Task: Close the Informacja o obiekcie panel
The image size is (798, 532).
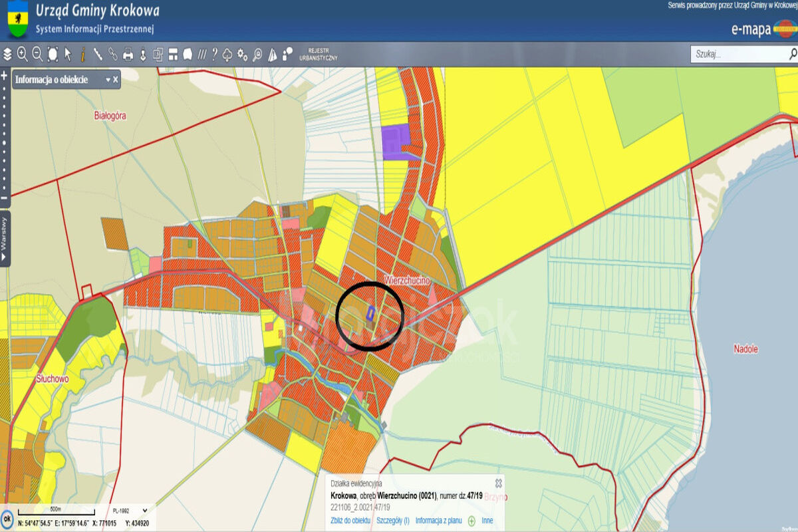Action: point(116,80)
